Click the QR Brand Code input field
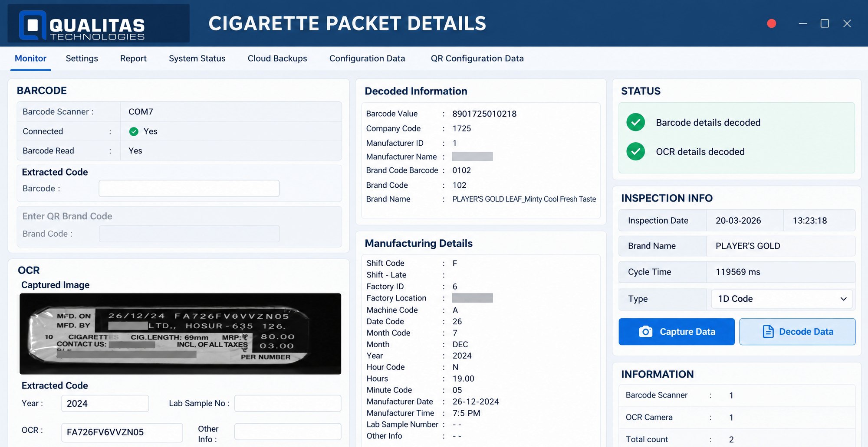The image size is (868, 447). pos(189,234)
